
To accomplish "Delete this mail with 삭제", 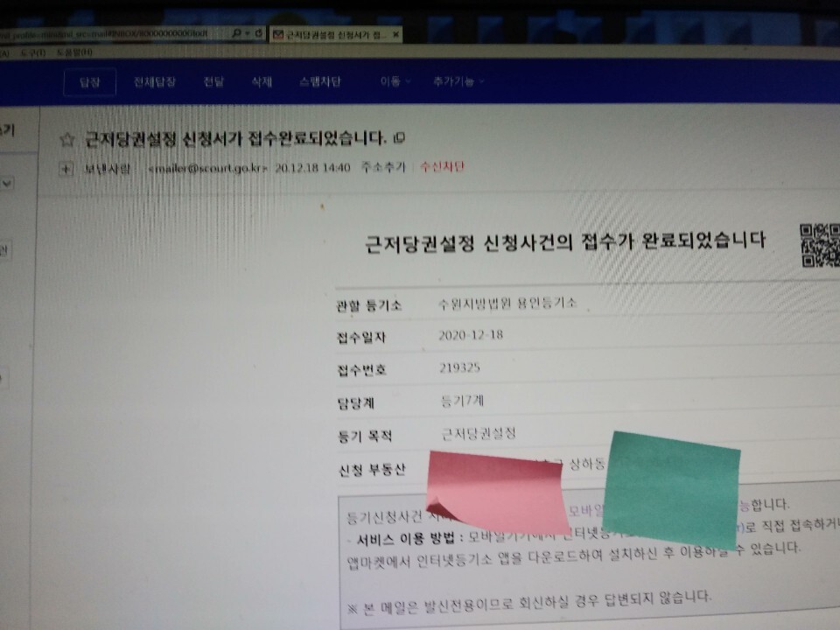I will point(262,82).
